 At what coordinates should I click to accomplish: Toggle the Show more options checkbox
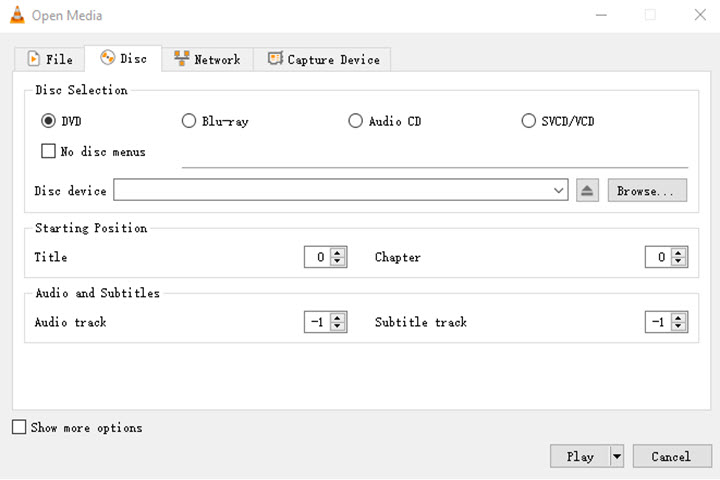[19, 427]
